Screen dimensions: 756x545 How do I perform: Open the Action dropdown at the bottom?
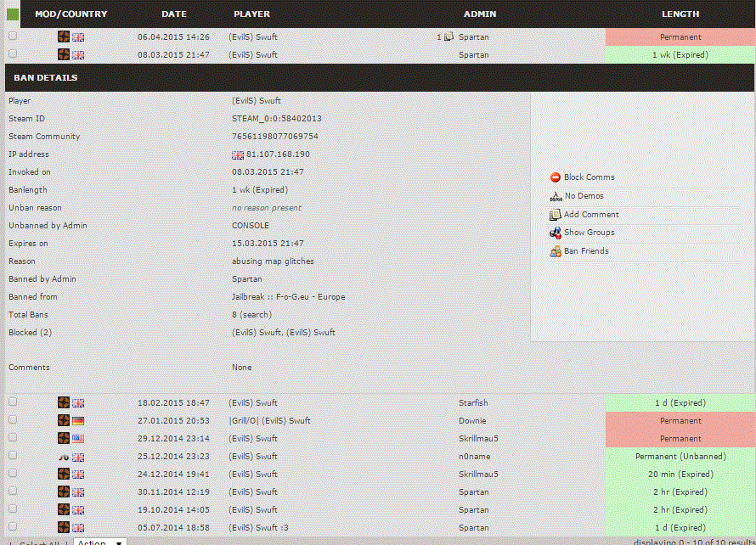coord(99,542)
